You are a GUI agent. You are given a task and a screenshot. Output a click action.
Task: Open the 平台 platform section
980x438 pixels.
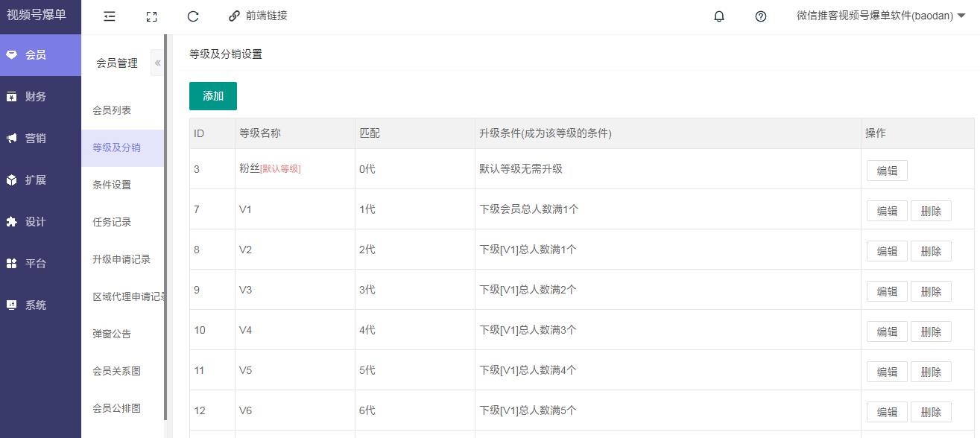point(36,264)
